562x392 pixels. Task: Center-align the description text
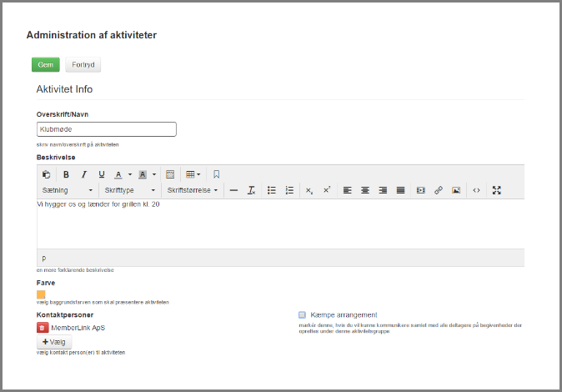pos(365,190)
